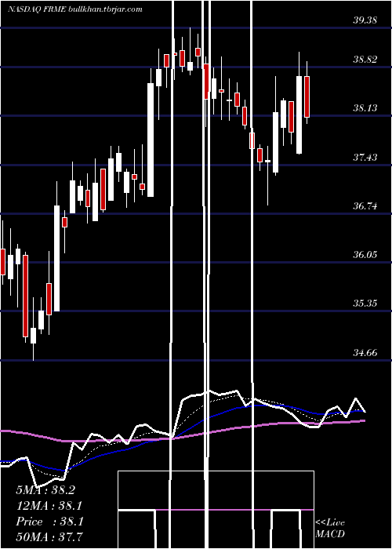Select the 37.43 price axis label
The width and height of the screenshot is (392, 549).
coord(365,157)
